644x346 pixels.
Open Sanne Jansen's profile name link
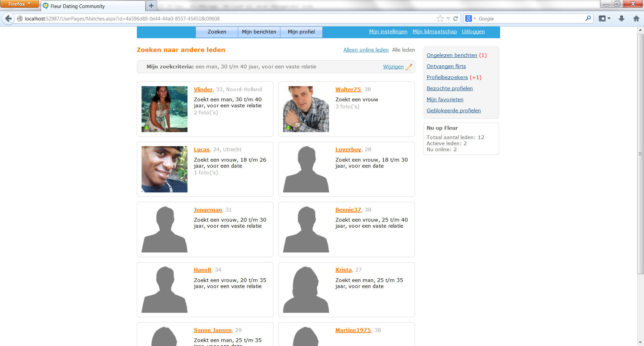point(213,330)
